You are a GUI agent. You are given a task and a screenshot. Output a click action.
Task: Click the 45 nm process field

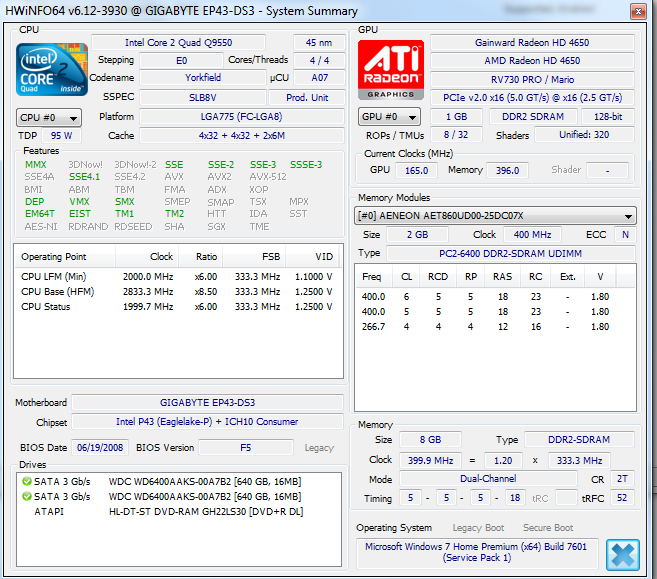319,43
